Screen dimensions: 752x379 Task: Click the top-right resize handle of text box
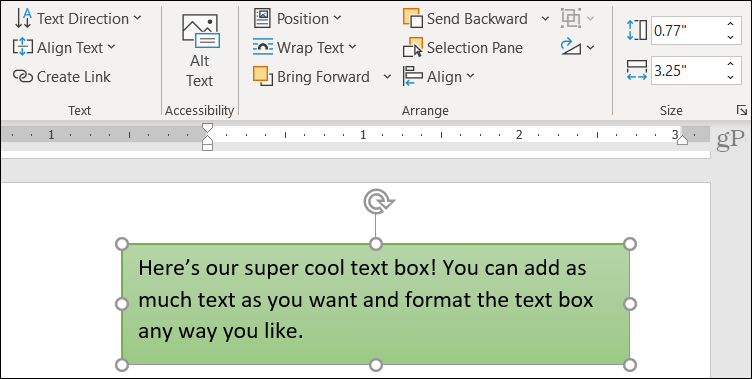click(630, 244)
